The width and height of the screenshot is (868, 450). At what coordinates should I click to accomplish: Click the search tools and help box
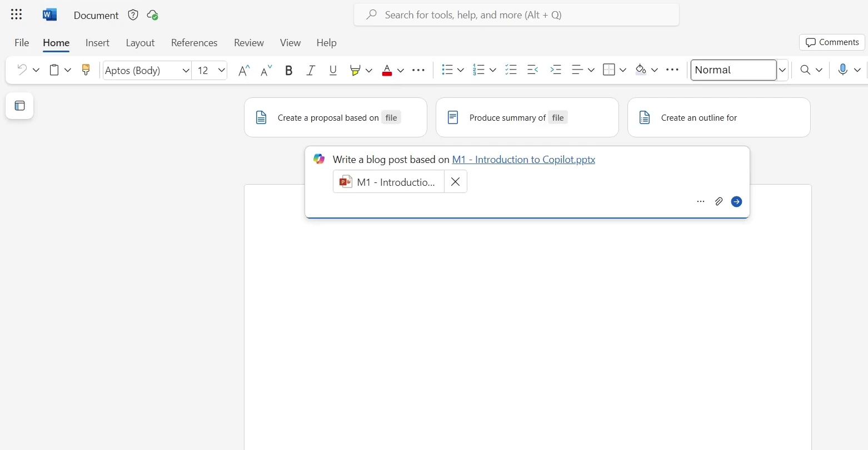point(516,14)
